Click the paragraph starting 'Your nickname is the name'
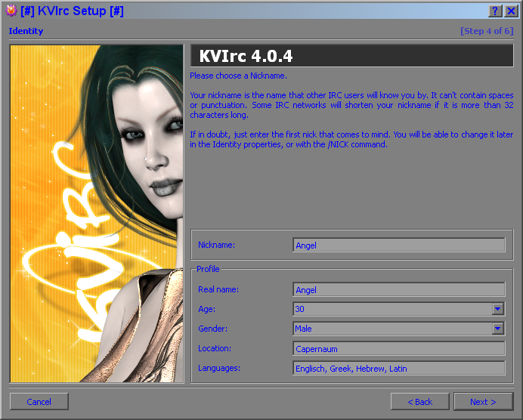The height and width of the screenshot is (420, 523). click(x=351, y=105)
